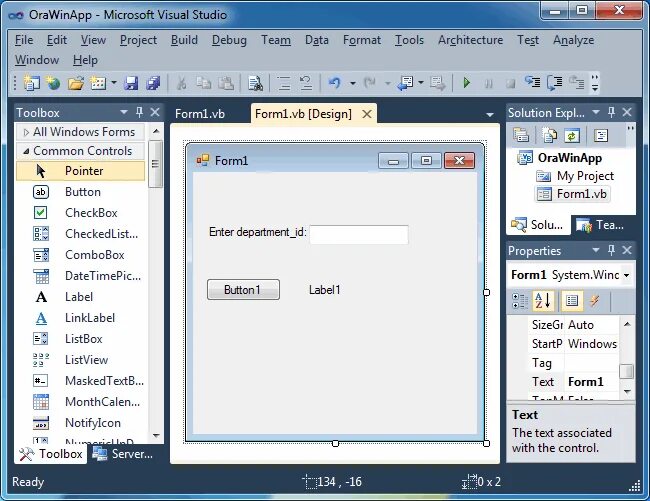Close the Toolbox panel
This screenshot has width=650, height=501.
point(155,112)
